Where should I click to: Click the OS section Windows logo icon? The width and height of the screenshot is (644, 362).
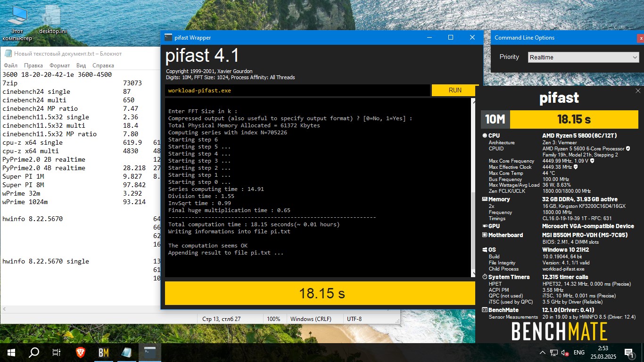[x=485, y=250]
